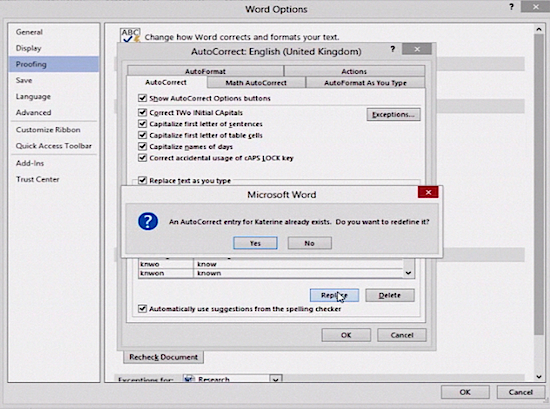Click OK in Word Options window
Screen dimensions: 550x409
(465, 392)
